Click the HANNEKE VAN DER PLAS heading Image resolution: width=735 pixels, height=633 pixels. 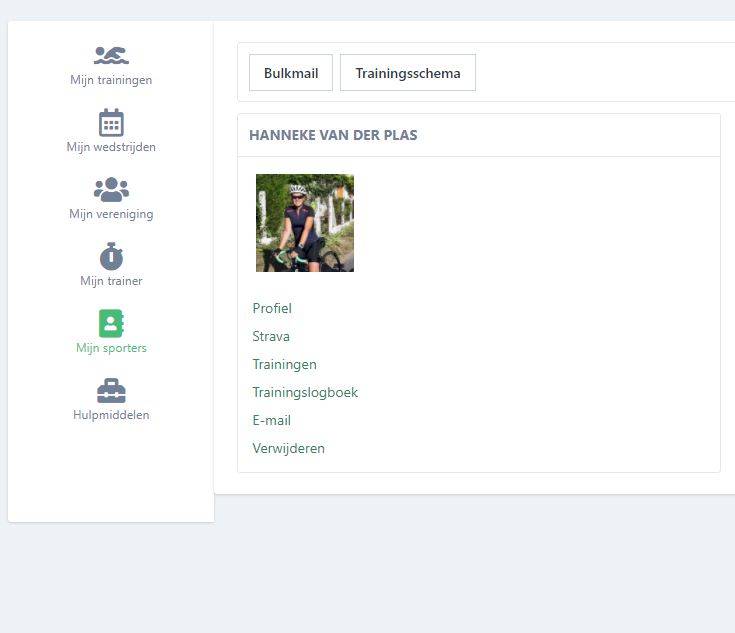pos(333,135)
